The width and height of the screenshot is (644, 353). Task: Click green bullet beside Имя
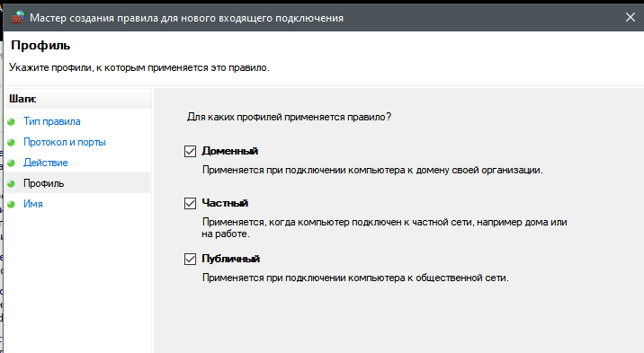(x=11, y=204)
